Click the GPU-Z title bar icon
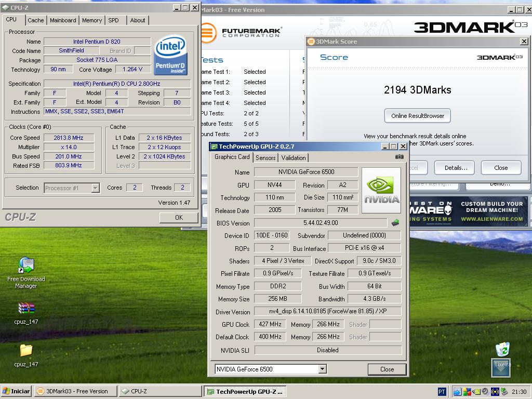 (214, 147)
